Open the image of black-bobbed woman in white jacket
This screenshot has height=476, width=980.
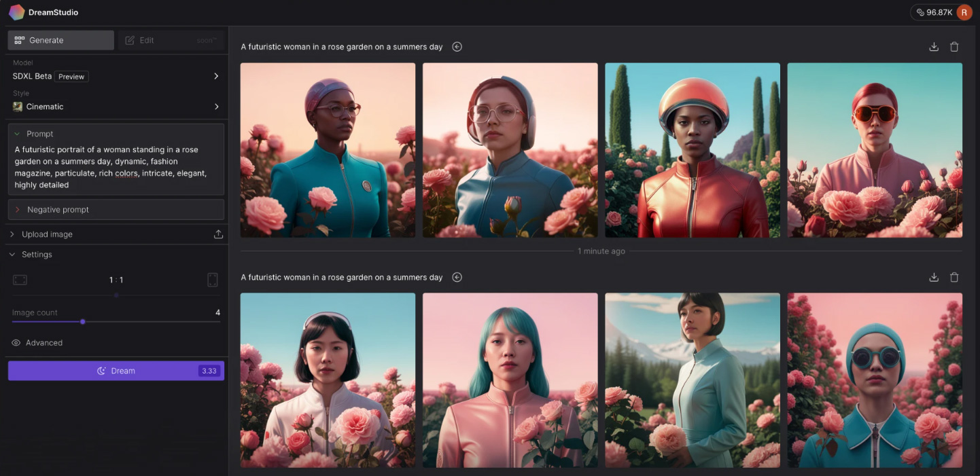328,380
